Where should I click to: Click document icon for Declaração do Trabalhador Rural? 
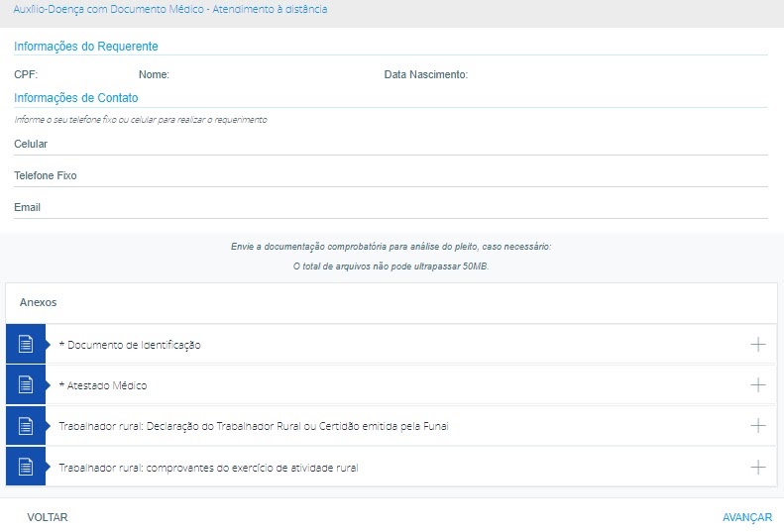26,426
